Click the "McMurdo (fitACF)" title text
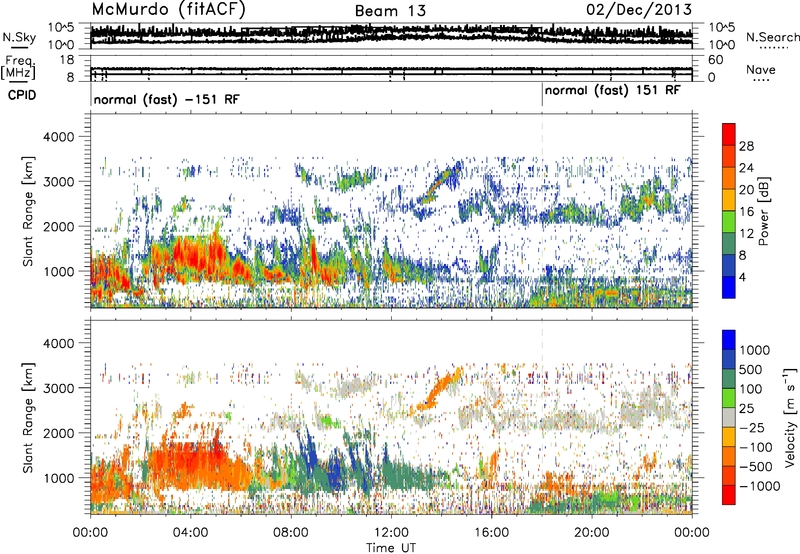Image resolution: width=800 pixels, height=554 pixels. tap(168, 10)
